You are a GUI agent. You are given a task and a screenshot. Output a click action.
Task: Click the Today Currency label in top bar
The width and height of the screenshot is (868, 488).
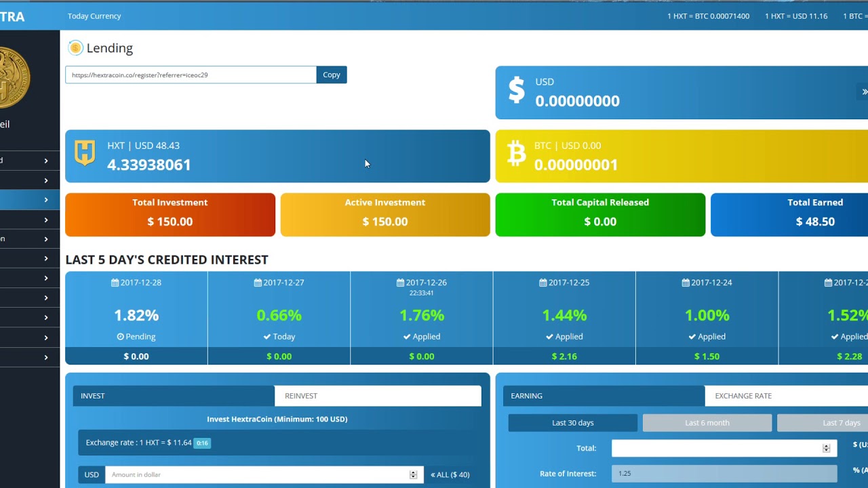click(x=94, y=16)
